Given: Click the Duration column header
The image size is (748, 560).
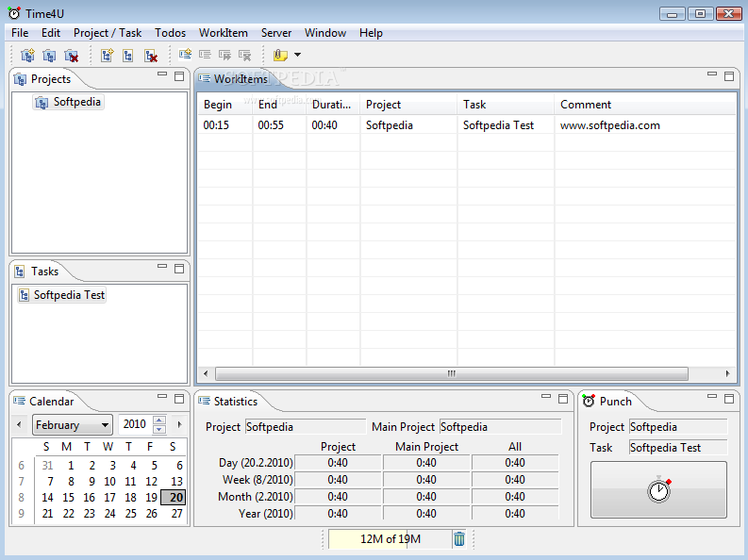Looking at the screenshot, I should pos(333,105).
